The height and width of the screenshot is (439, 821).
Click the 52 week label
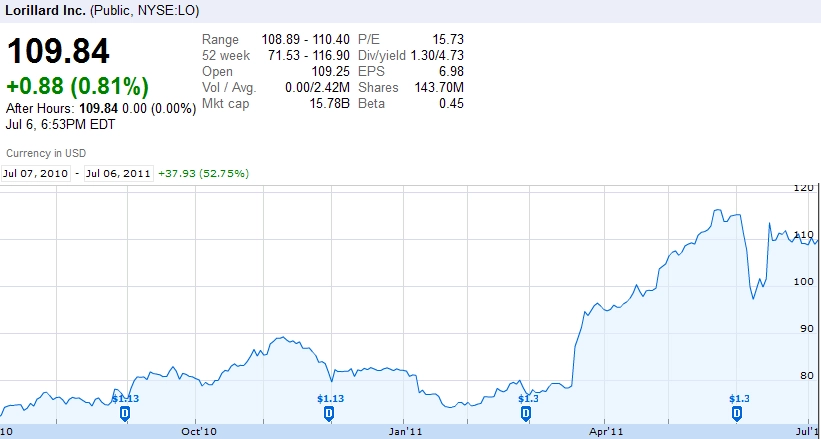point(226,56)
